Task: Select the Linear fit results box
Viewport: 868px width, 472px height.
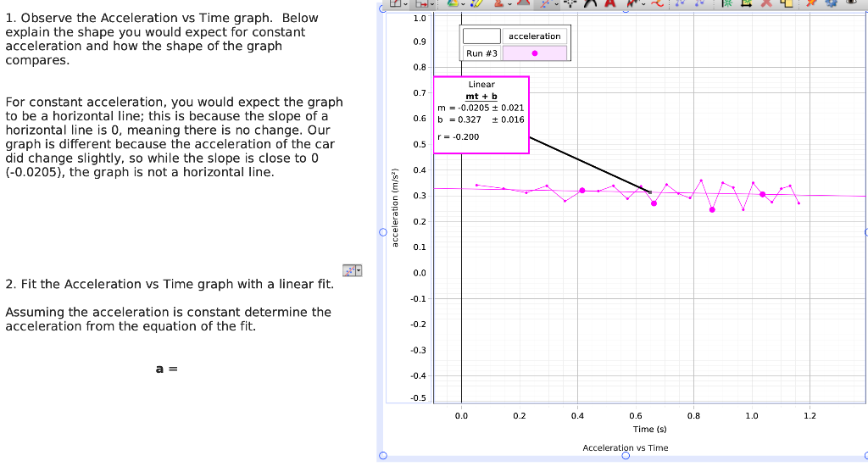Action: click(x=481, y=114)
